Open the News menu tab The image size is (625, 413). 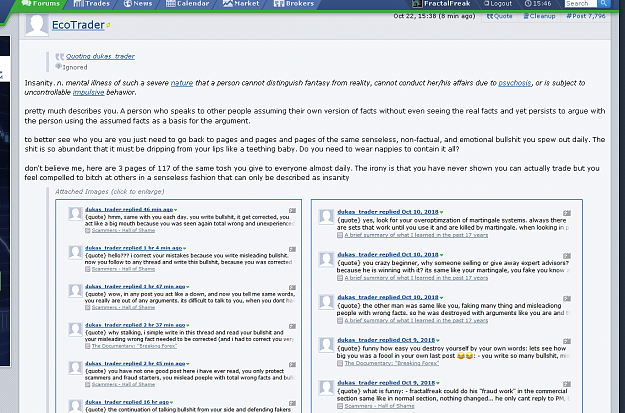click(138, 4)
